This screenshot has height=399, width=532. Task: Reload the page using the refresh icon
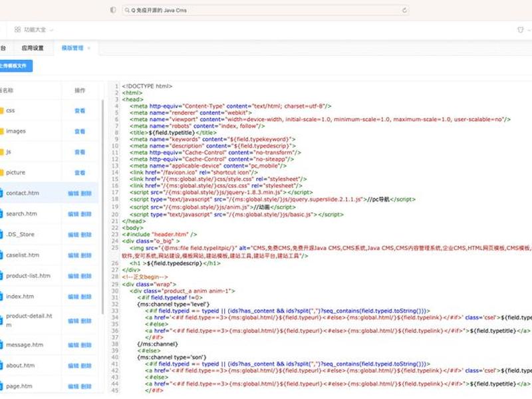coord(404,10)
